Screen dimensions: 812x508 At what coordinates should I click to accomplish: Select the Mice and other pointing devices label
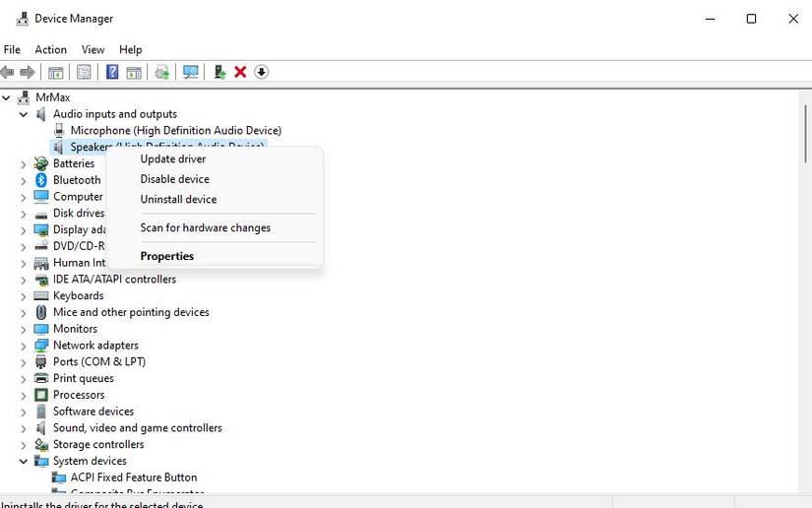coord(131,312)
